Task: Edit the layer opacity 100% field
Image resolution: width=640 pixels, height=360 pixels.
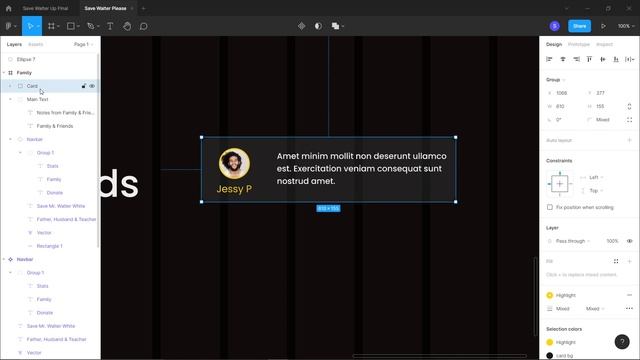Action: coord(612,241)
